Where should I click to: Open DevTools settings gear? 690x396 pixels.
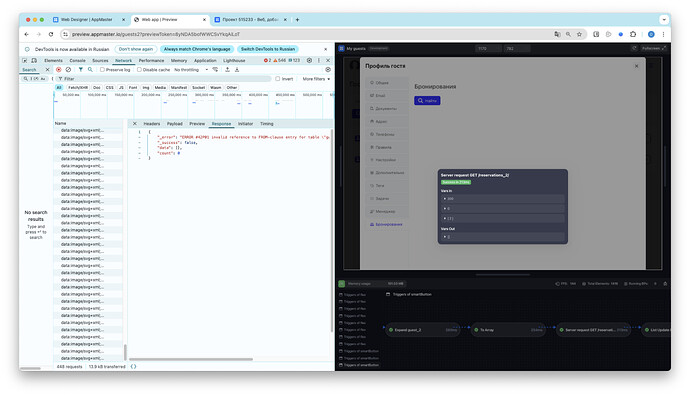309,60
